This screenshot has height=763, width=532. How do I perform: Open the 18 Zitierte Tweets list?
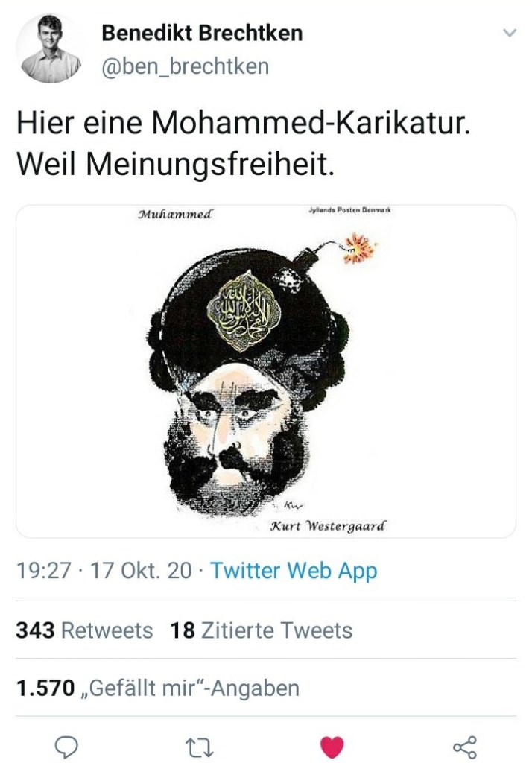point(262,630)
